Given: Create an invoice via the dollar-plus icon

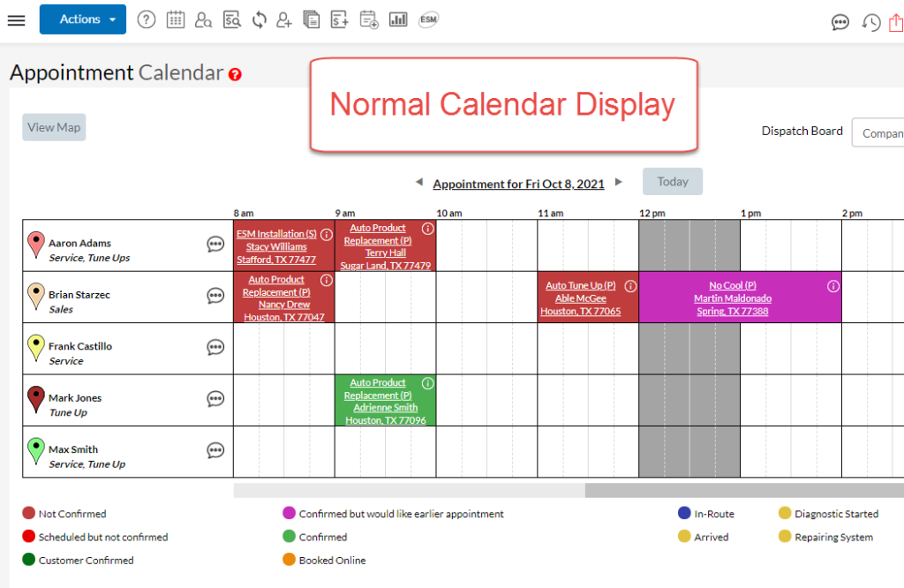Looking at the screenshot, I should [340, 19].
